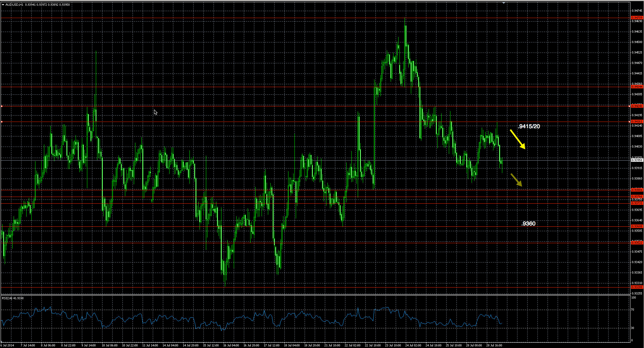Image resolution: width=644 pixels, height=348 pixels.
Task: Click the olive arrow above 0.93801 line
Action: pyautogui.click(x=516, y=180)
